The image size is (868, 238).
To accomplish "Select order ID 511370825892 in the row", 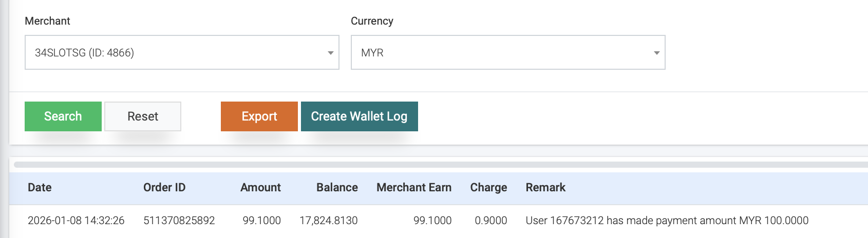I will [x=179, y=221].
